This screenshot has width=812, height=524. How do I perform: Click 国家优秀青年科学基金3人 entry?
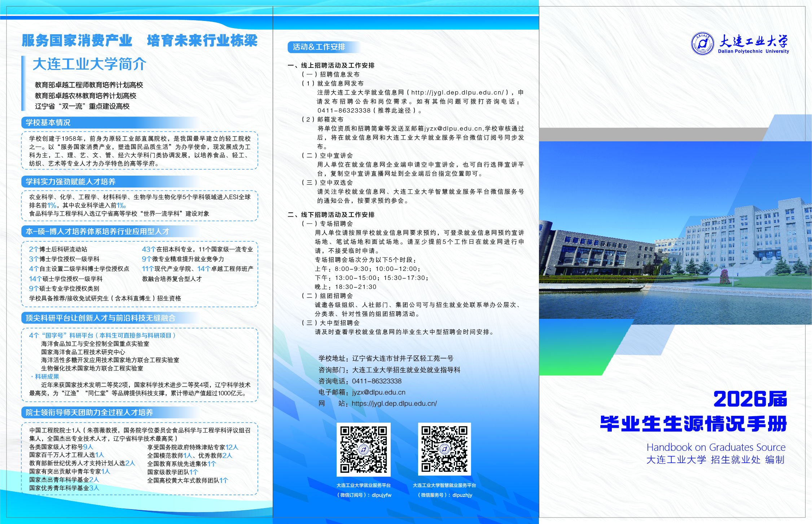tap(64, 488)
